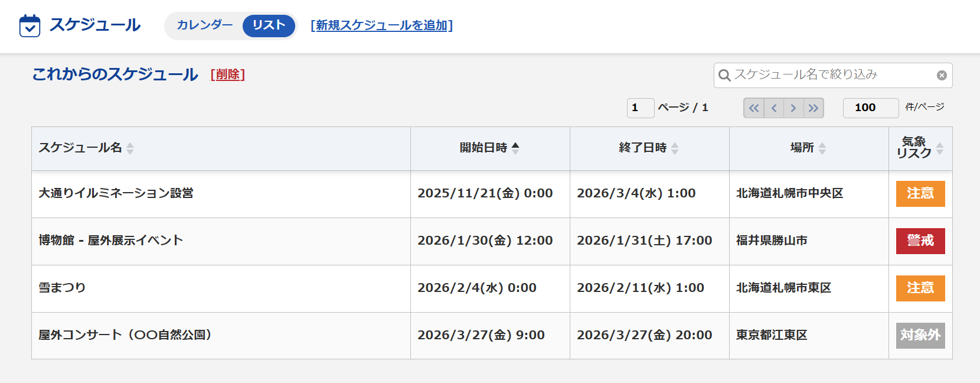Go to the next page
The height and width of the screenshot is (383, 980).
click(793, 108)
